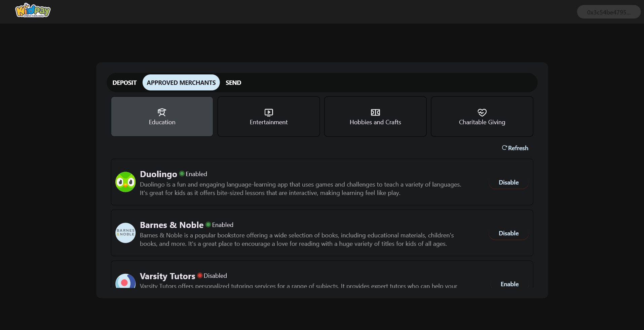Click the play screen Entertainment icon
Image resolution: width=644 pixels, height=330 pixels.
pyautogui.click(x=269, y=112)
